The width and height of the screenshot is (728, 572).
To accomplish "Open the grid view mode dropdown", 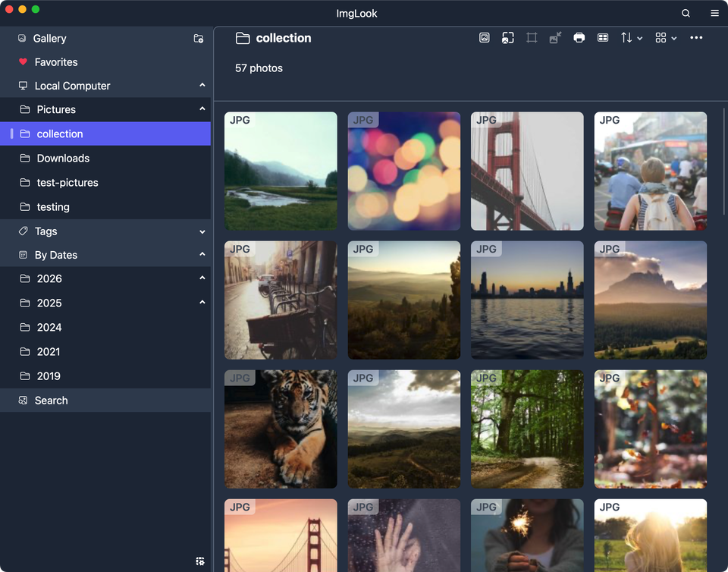I will click(666, 38).
